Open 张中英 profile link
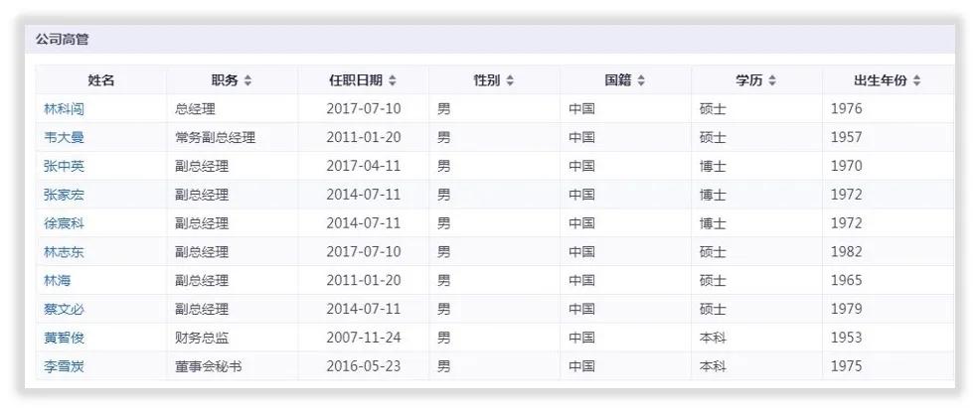This screenshot has height=413, width=980. (x=64, y=167)
